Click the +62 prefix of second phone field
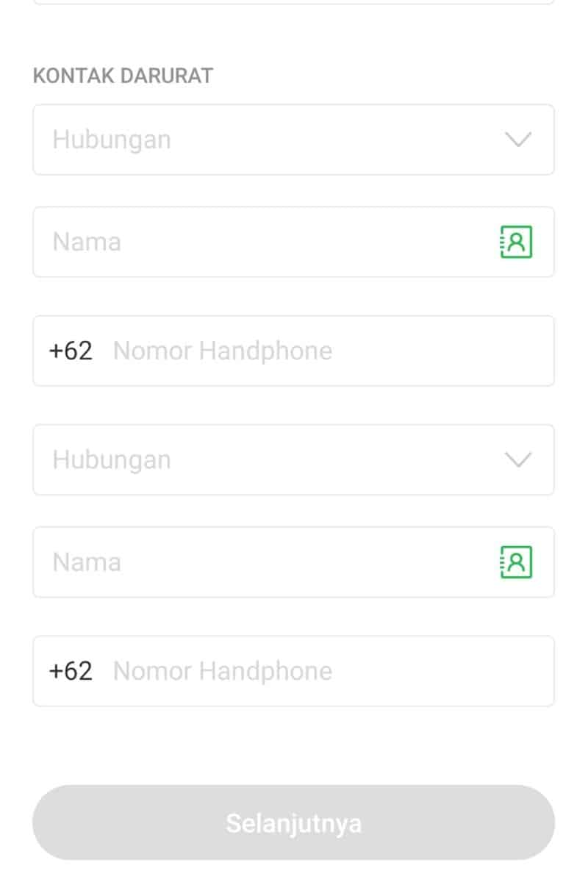Image resolution: width=588 pixels, height=882 pixels. (71, 671)
